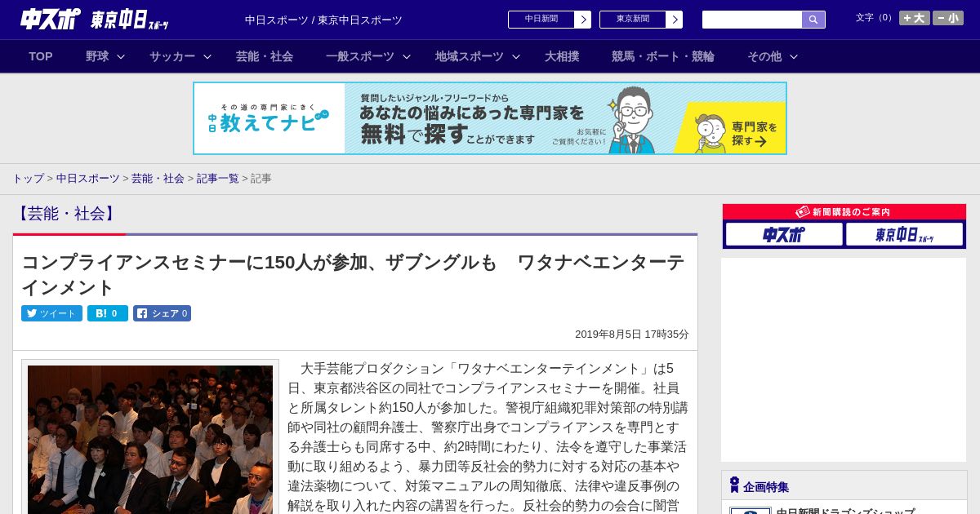Go to the TOP menu item

click(41, 56)
